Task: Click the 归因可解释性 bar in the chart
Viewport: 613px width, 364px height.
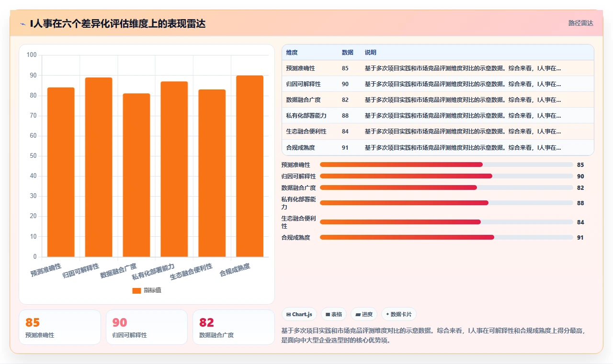Action: (99, 167)
